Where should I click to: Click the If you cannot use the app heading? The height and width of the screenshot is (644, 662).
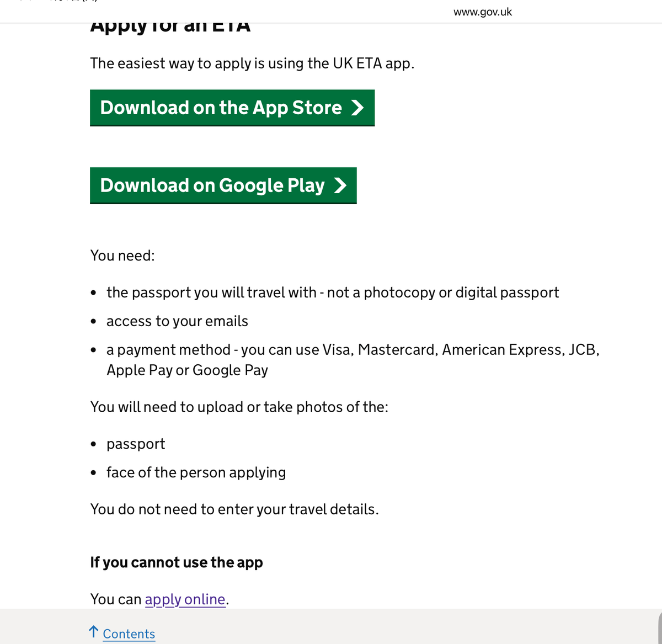tap(177, 562)
